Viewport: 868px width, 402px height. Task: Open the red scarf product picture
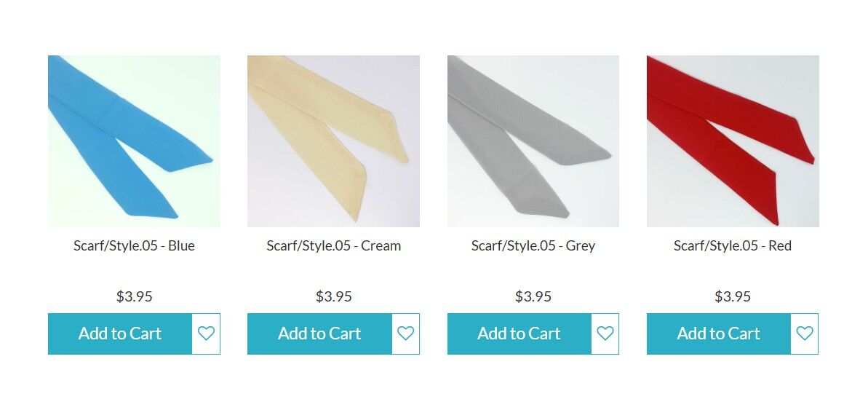pos(733,141)
